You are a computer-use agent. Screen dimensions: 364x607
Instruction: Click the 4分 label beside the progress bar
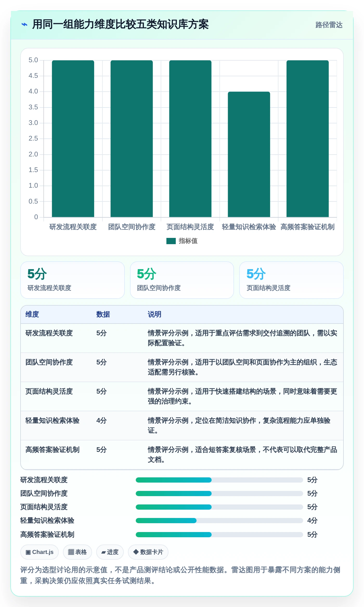pyautogui.click(x=312, y=521)
